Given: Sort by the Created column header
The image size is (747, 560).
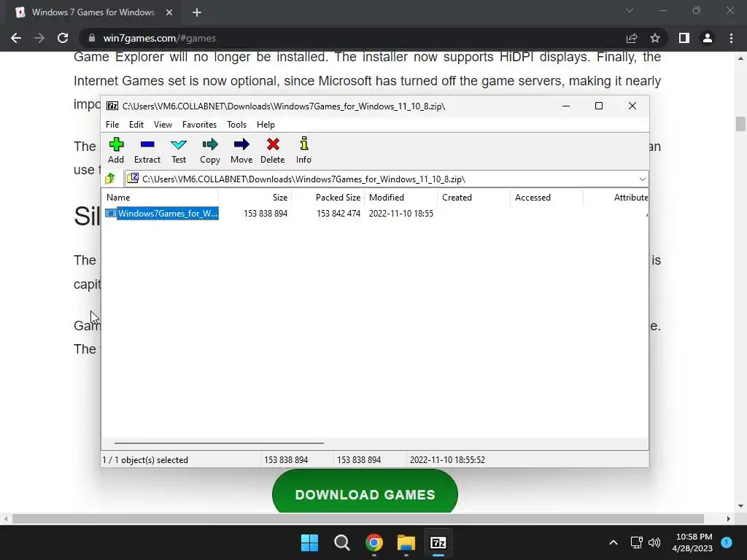Looking at the screenshot, I should [474, 197].
